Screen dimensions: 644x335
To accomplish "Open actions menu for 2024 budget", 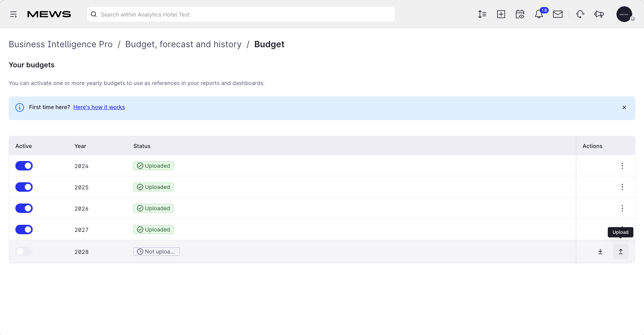I will click(622, 166).
